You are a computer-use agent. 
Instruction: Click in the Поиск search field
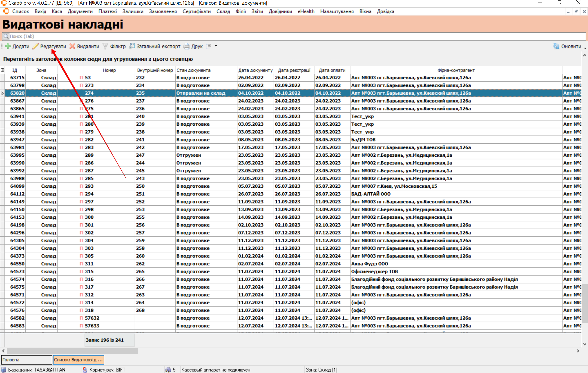click(294, 36)
